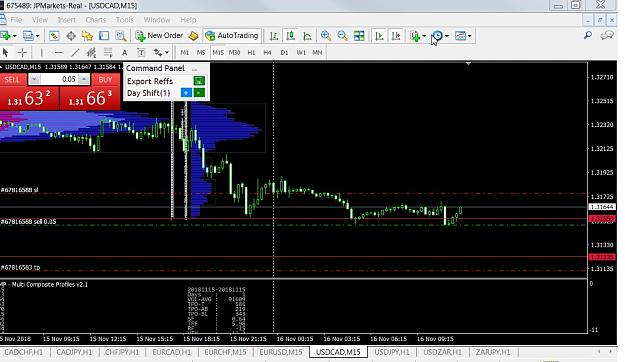
Task: Click the Zoom In magnifier
Action: pos(326,36)
